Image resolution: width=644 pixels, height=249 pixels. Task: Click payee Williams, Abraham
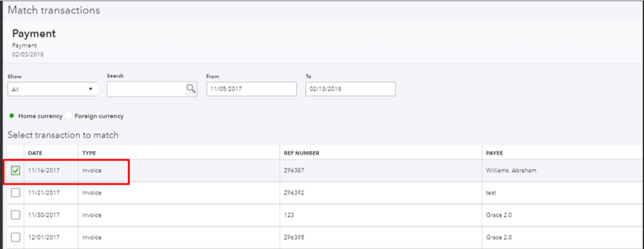tap(511, 170)
